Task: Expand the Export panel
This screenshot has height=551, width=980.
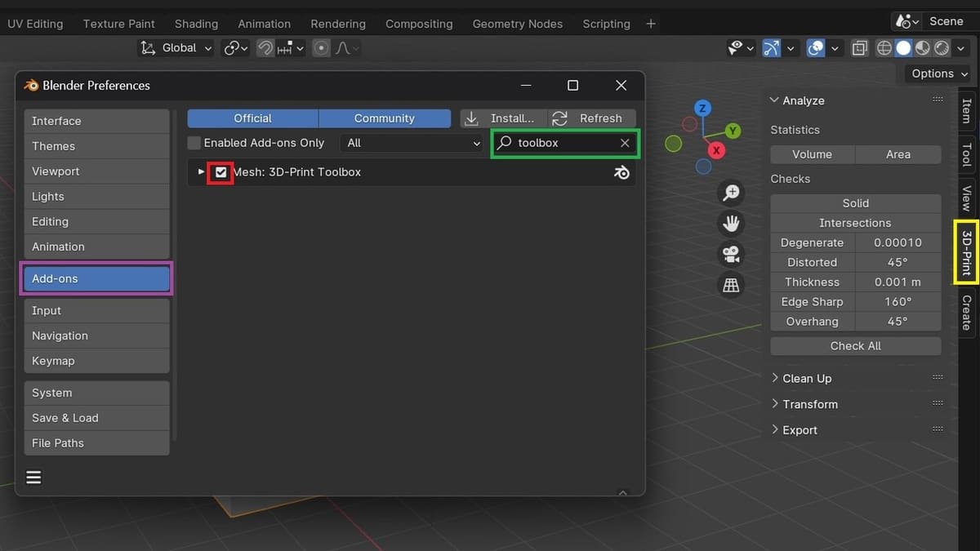Action: click(775, 430)
